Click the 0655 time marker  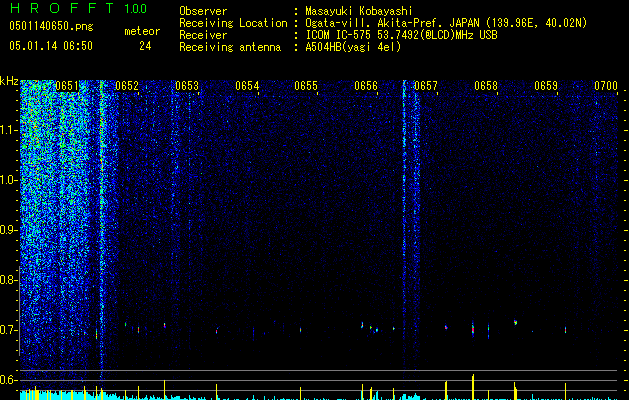pos(306,86)
